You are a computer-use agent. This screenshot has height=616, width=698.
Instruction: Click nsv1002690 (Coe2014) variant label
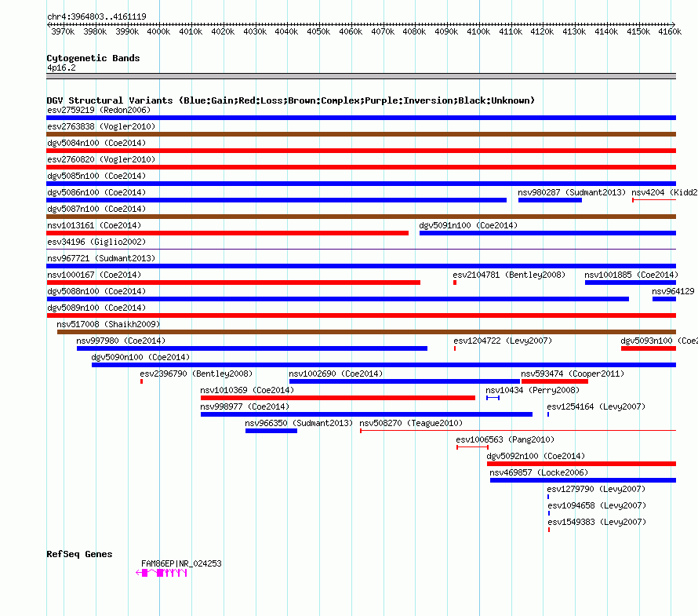336,374
